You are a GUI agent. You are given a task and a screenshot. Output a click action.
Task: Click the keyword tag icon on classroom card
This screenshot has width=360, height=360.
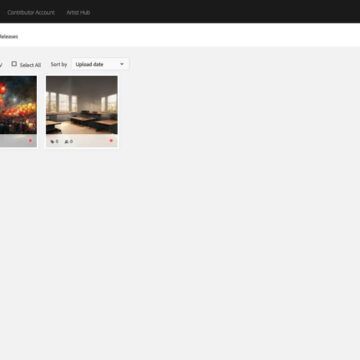(52, 142)
